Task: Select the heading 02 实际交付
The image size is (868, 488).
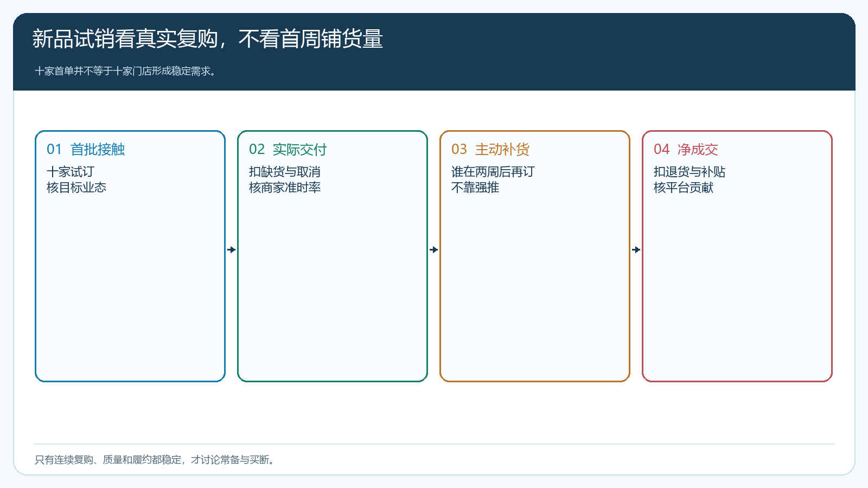Action: click(288, 149)
